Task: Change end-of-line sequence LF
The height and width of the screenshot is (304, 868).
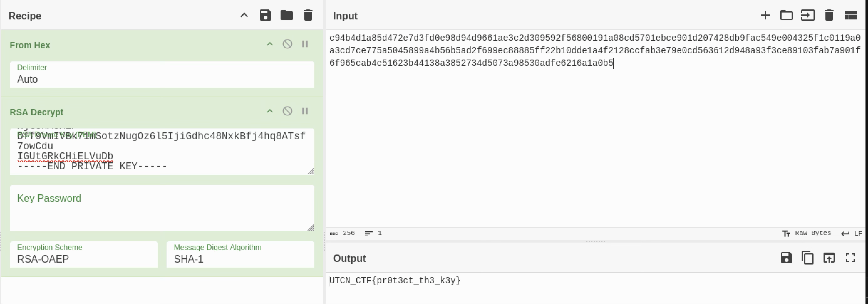Action: coord(851,233)
